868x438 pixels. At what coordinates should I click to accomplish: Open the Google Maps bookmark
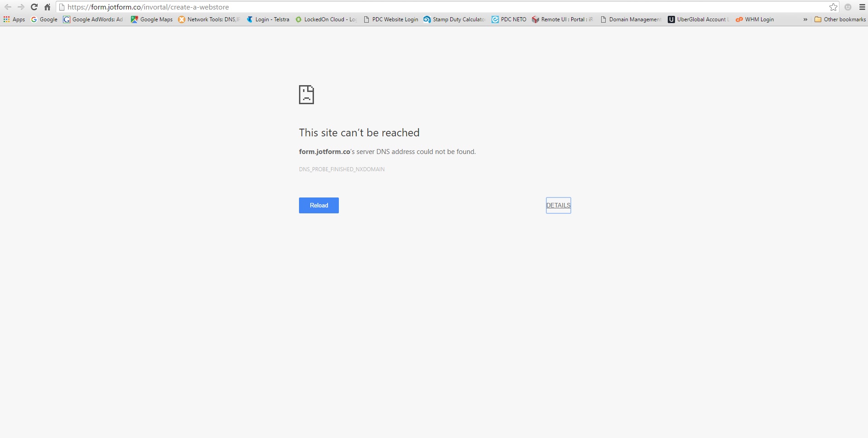click(152, 19)
